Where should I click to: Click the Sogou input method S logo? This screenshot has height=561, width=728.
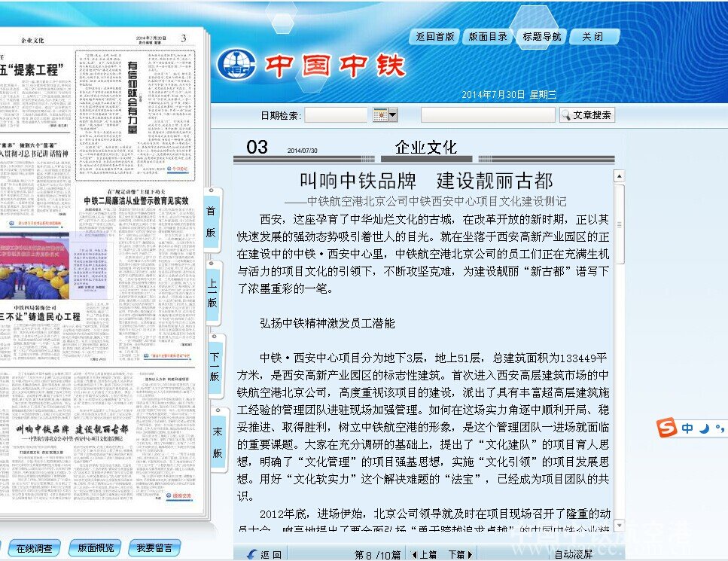[x=667, y=427]
